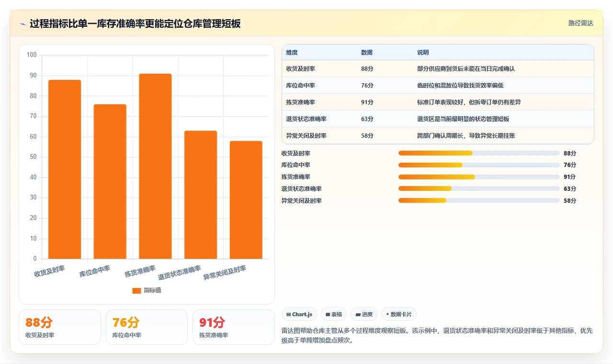Click the Chart.js tag chip
613x364 pixels.
pos(299,314)
